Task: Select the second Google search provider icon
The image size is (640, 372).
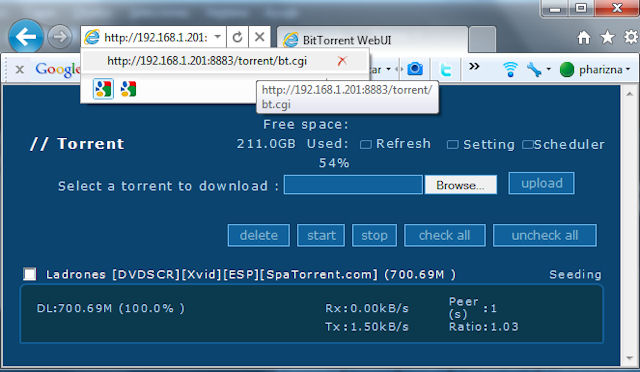Action: [x=128, y=89]
